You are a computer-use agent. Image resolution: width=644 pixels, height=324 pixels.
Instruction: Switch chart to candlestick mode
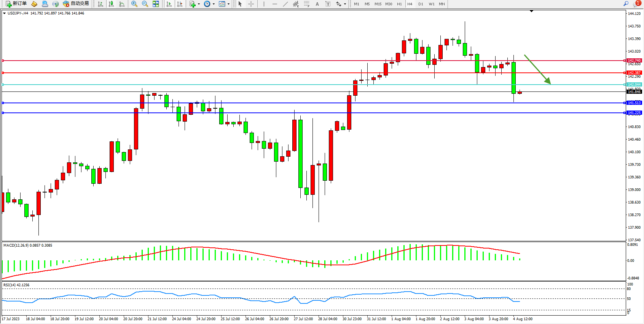[111, 4]
